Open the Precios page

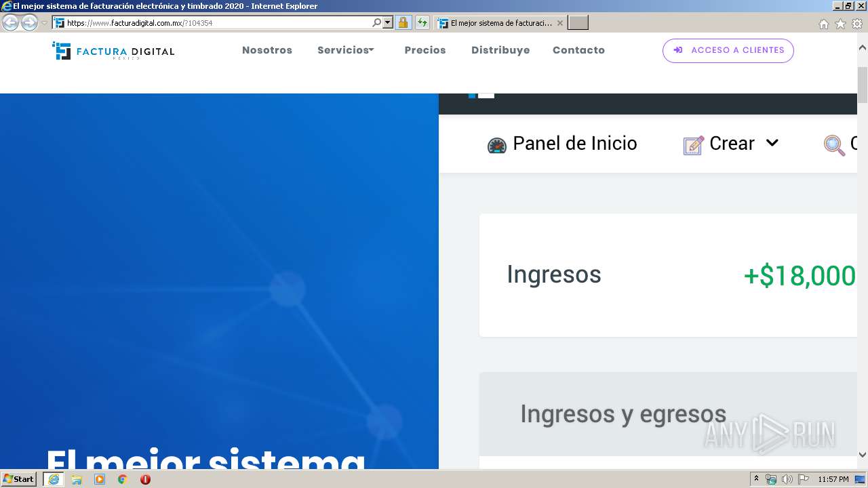click(x=425, y=50)
